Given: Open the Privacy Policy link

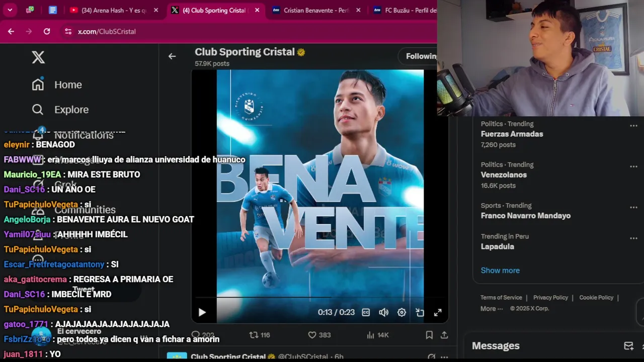Looking at the screenshot, I should (x=550, y=298).
